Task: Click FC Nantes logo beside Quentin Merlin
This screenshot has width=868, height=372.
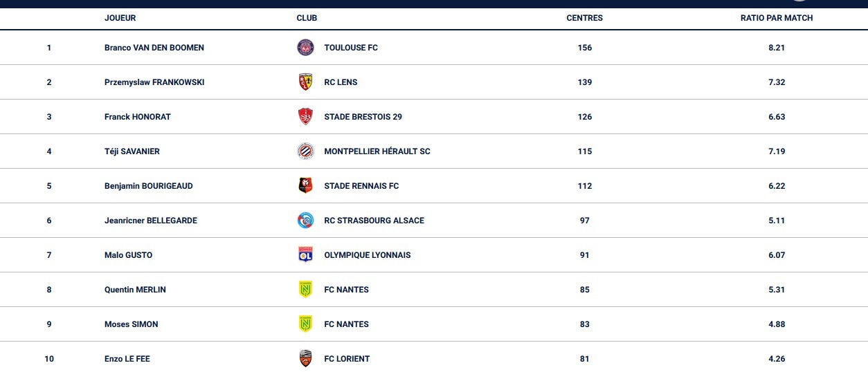Action: 305,290
